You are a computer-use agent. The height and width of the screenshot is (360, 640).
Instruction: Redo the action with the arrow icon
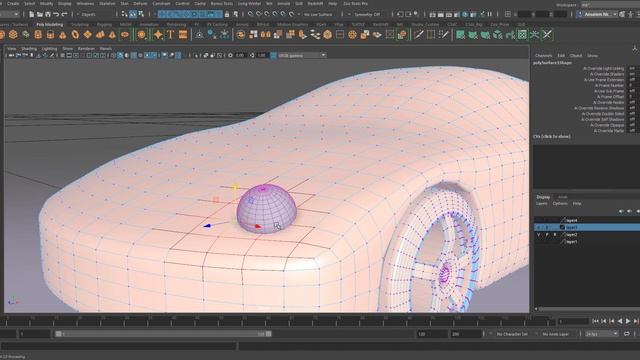tap(64, 14)
